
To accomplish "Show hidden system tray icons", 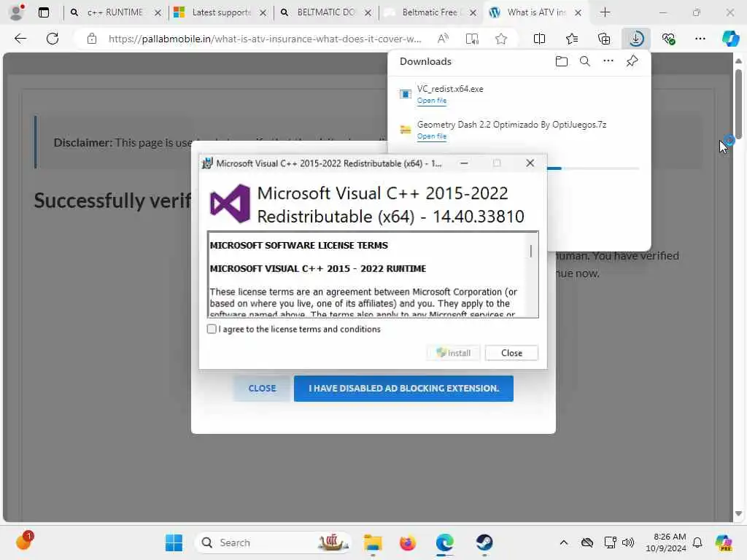I will pos(564,542).
